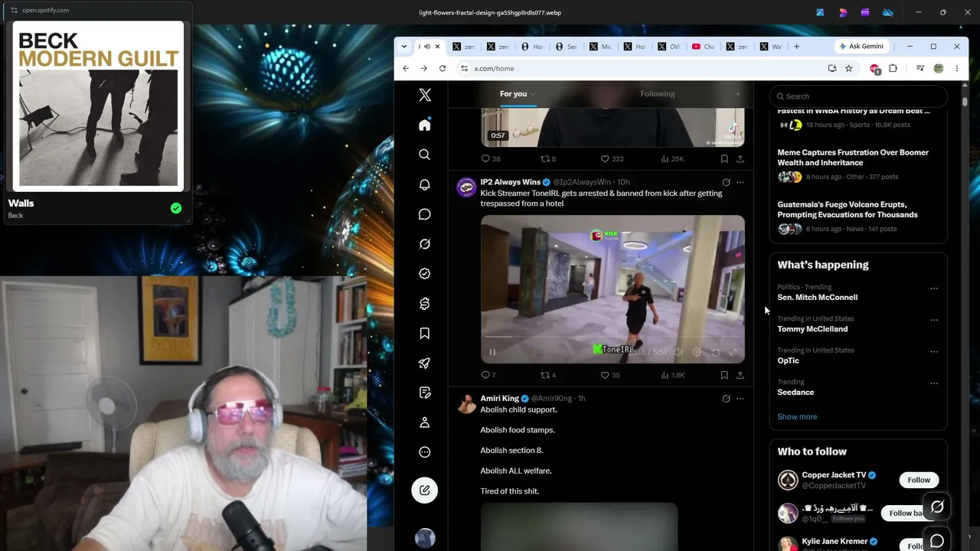The width and height of the screenshot is (980, 551).
Task: View analytics of the 1.8K views post
Action: pyautogui.click(x=671, y=375)
